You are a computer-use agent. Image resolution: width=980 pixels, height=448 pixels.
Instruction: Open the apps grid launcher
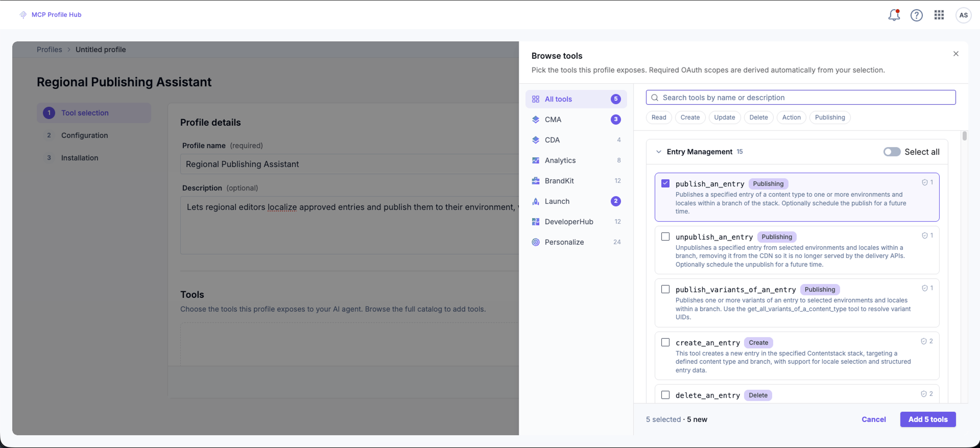click(x=939, y=15)
